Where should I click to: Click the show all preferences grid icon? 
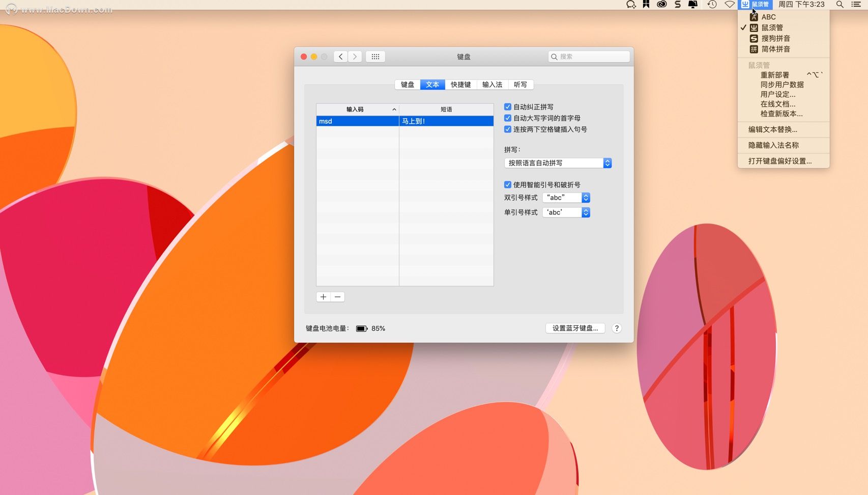click(x=375, y=57)
